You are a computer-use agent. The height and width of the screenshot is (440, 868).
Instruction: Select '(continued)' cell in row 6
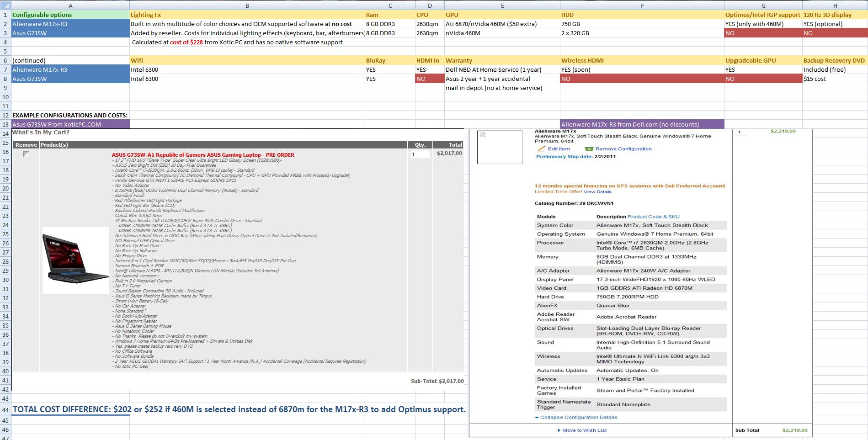tap(70, 60)
